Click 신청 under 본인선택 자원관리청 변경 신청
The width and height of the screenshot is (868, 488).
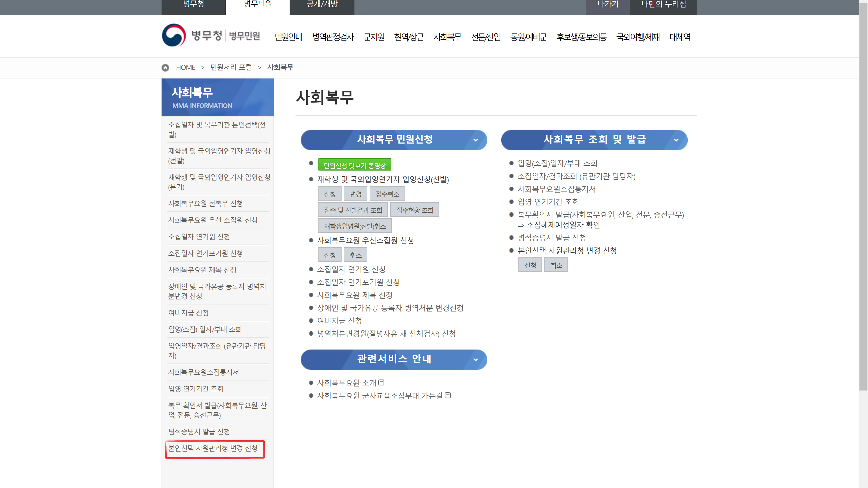coord(530,265)
